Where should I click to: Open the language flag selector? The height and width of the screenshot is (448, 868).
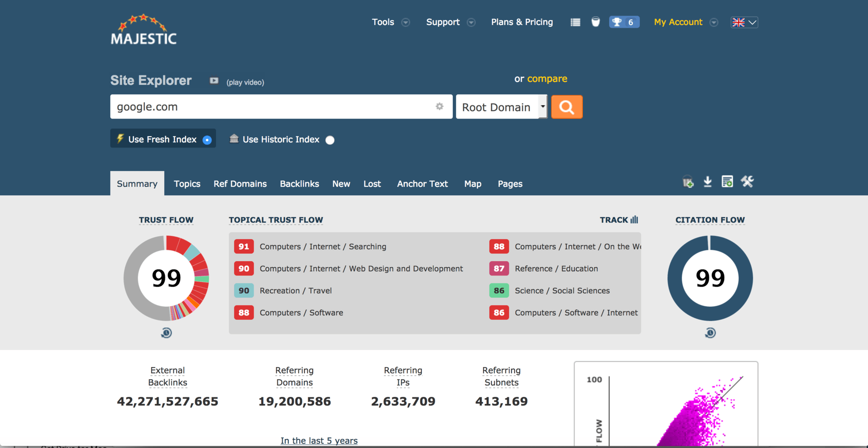pos(744,22)
